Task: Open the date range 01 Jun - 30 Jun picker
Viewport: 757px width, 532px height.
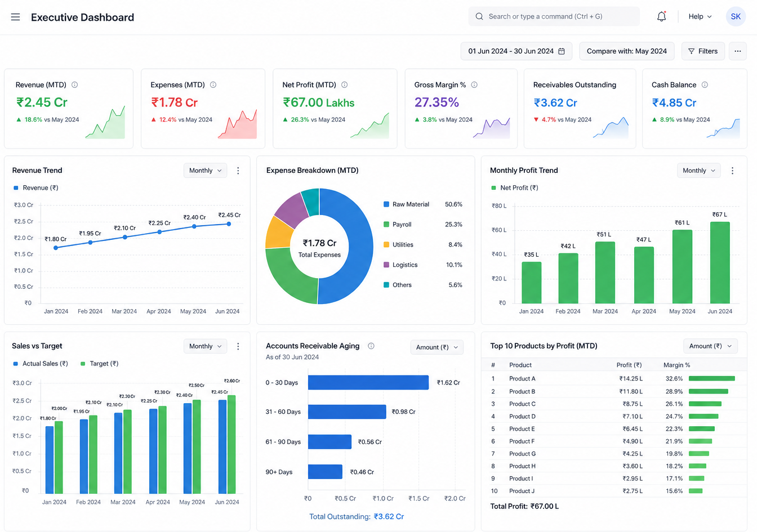Action: (x=516, y=51)
